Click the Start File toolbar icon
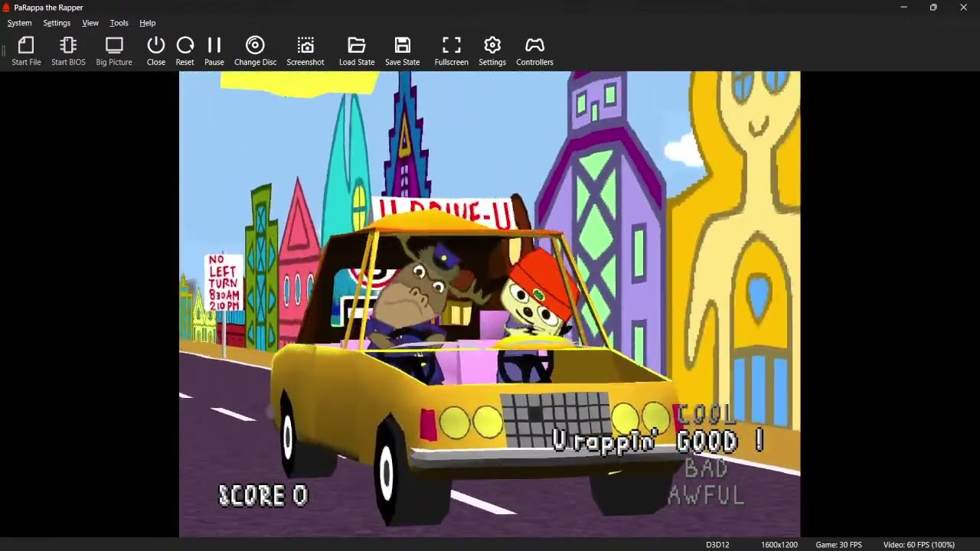Image resolution: width=980 pixels, height=551 pixels. click(26, 51)
